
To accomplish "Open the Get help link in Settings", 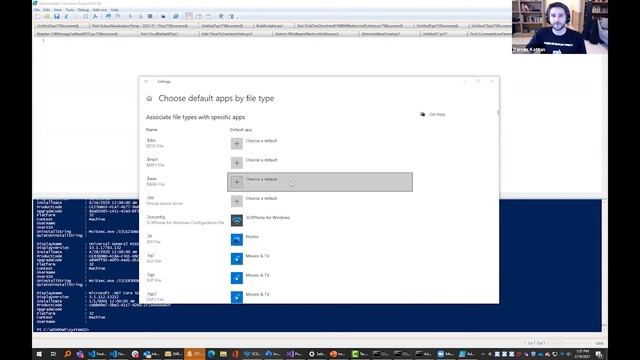I will click(x=437, y=114).
